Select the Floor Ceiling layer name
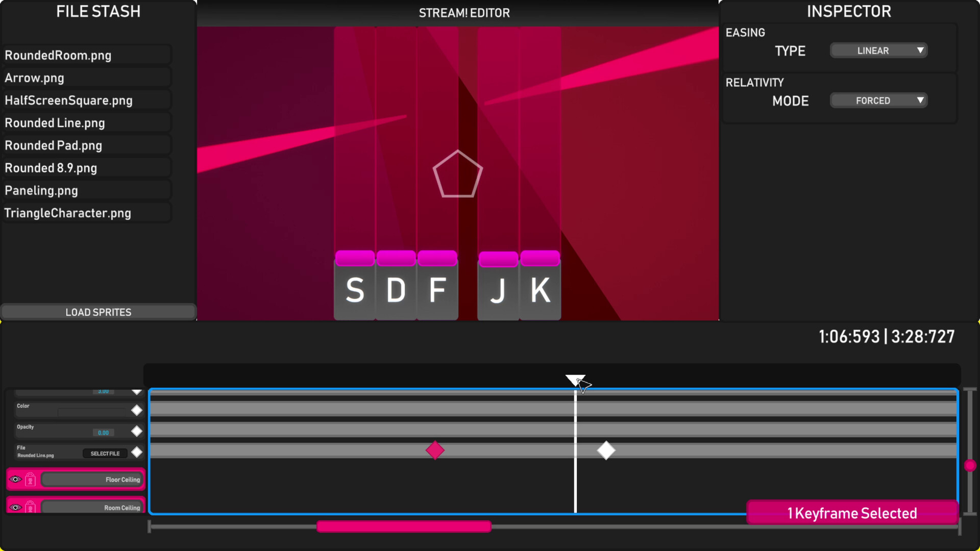Image resolution: width=980 pixels, height=551 pixels. (93, 480)
